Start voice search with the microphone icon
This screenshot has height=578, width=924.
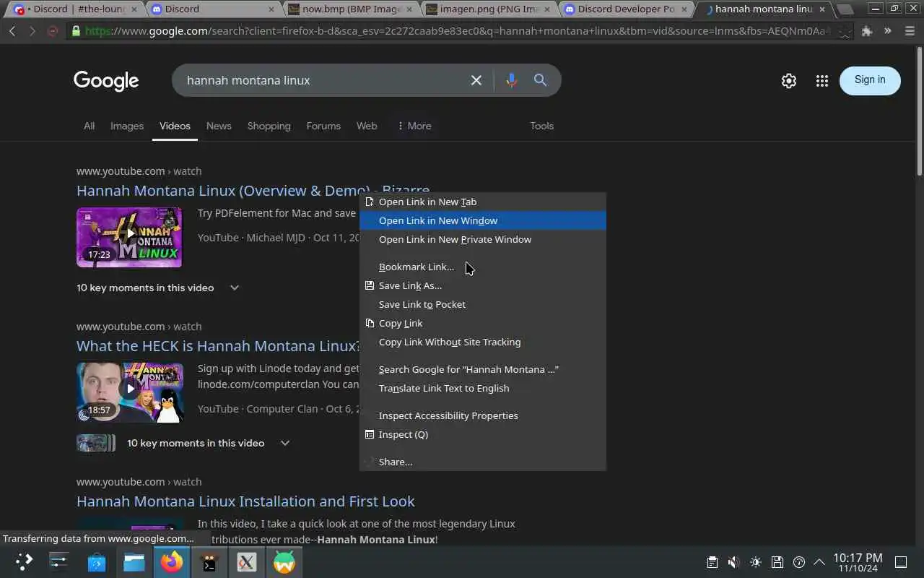click(x=511, y=80)
